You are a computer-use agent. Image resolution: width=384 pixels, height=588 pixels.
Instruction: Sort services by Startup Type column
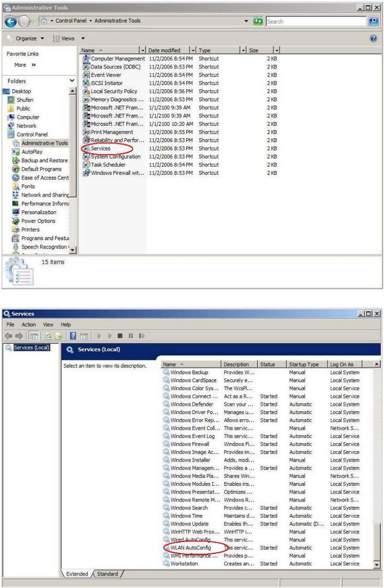[x=306, y=364]
